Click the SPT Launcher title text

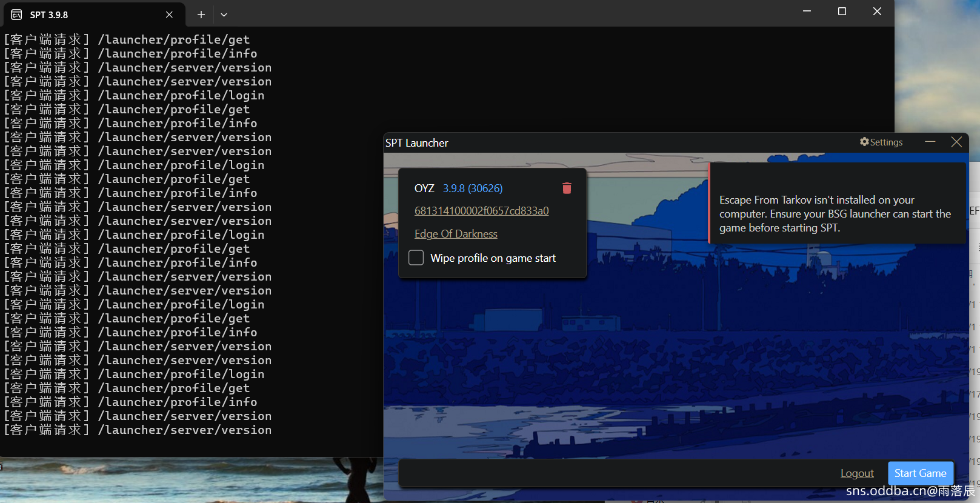tap(417, 143)
